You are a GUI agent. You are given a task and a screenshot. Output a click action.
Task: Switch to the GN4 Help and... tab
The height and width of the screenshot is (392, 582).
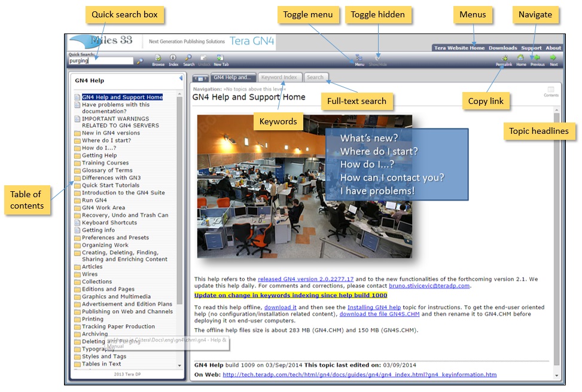pos(233,77)
